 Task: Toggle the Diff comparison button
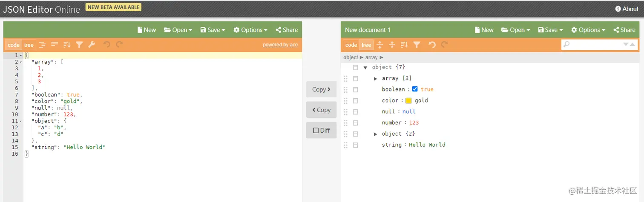[x=322, y=130]
